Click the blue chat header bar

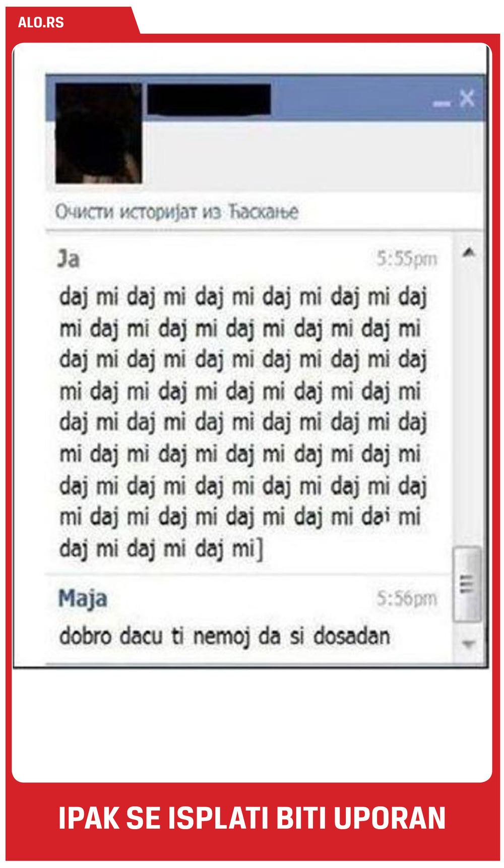[x=353, y=98]
